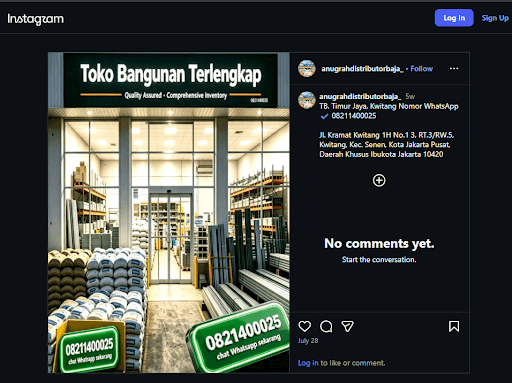512x383 pixels.
Task: Click the No comments yet heading
Action: pos(379,244)
